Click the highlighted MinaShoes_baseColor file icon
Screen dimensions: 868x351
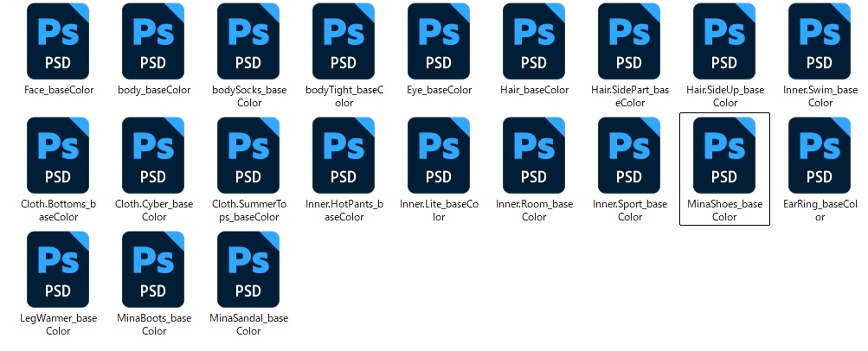pyautogui.click(x=724, y=156)
